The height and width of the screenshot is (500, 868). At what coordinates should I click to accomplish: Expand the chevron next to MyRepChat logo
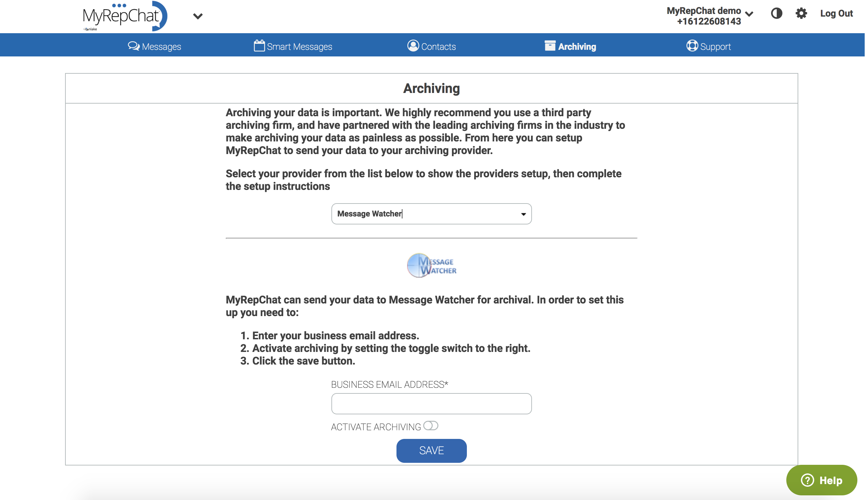click(198, 16)
